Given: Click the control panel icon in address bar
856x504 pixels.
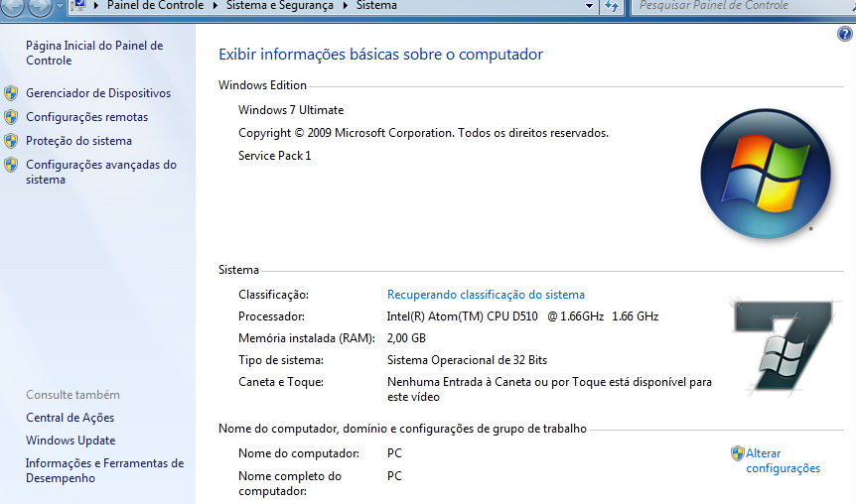Looking at the screenshot, I should point(79,5).
